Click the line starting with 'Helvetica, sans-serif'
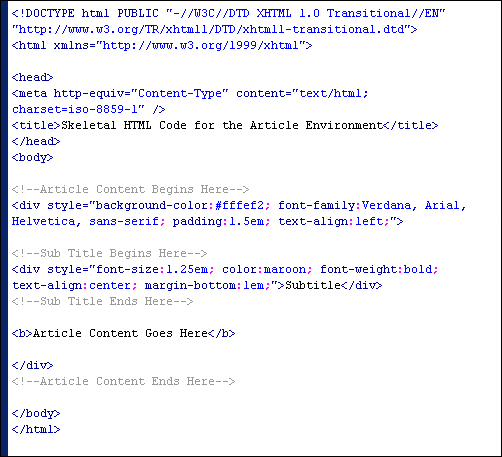Viewport: 502px width, 457px height. [x=207, y=221]
